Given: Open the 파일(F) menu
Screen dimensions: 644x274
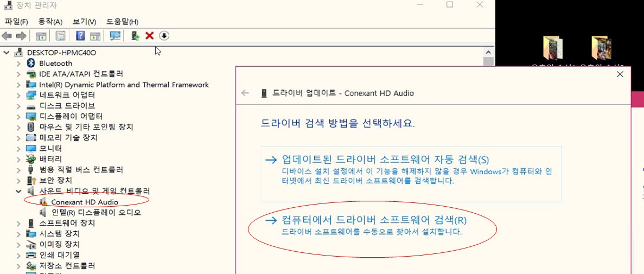Looking at the screenshot, I should pyautogui.click(x=16, y=21).
